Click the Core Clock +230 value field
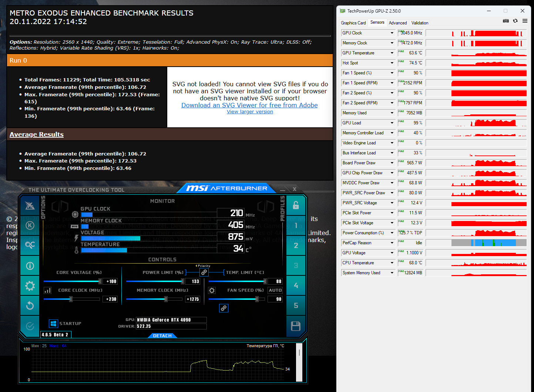Image resolution: width=534 pixels, height=392 pixels. (x=110, y=299)
